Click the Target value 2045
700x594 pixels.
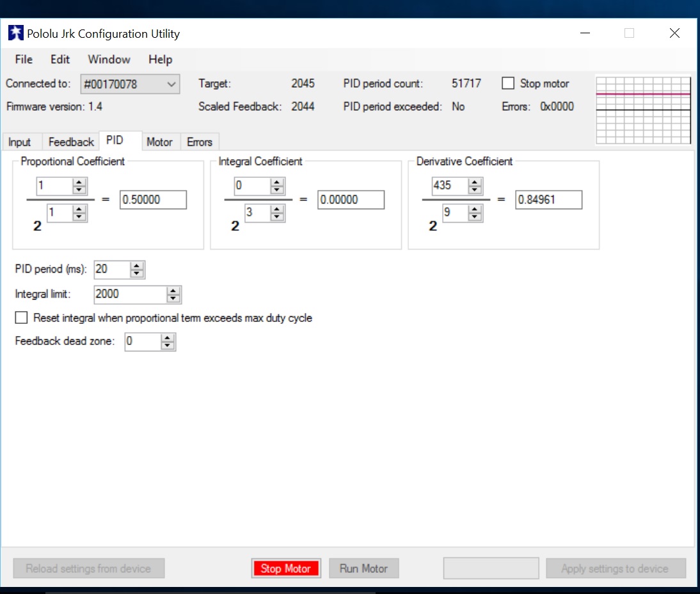[x=303, y=83]
